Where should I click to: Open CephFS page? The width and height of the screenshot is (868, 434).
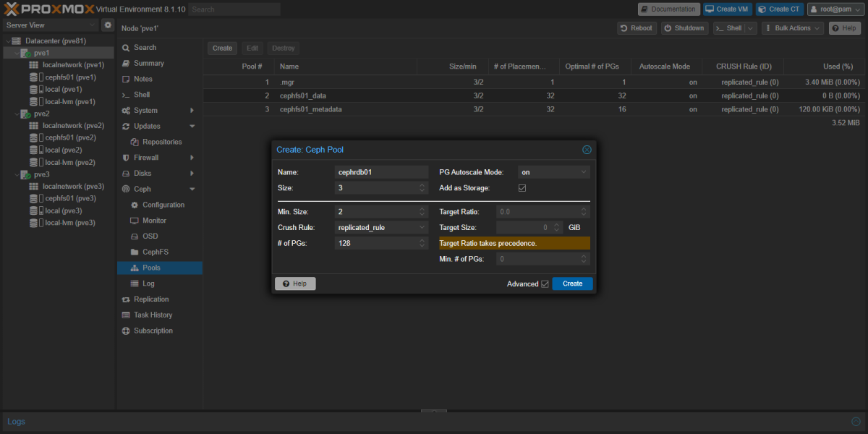[x=156, y=252]
